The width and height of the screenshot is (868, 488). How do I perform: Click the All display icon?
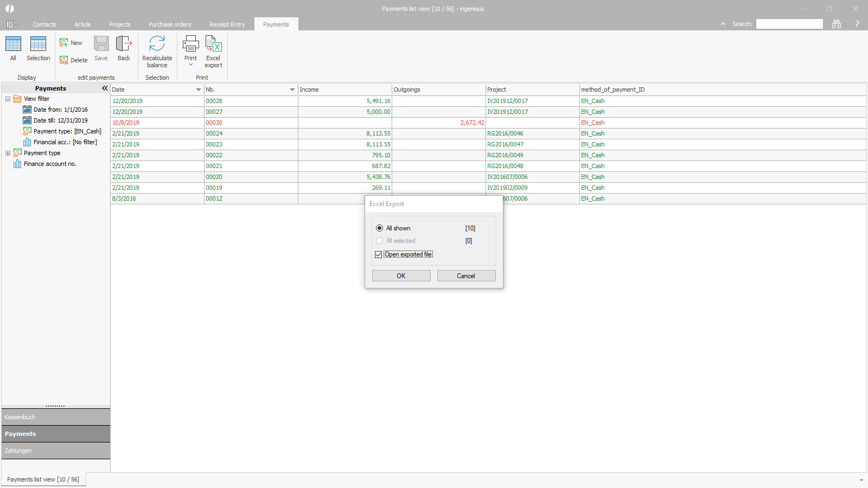(13, 44)
